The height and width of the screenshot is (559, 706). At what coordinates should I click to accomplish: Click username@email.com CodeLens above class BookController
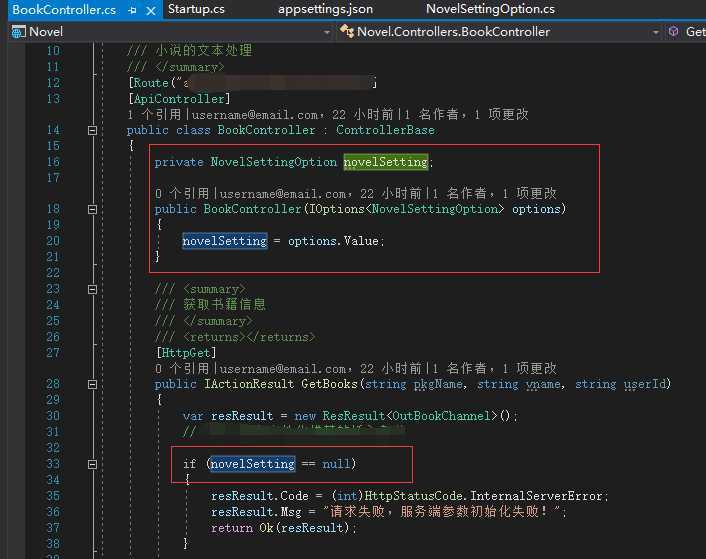click(255, 115)
